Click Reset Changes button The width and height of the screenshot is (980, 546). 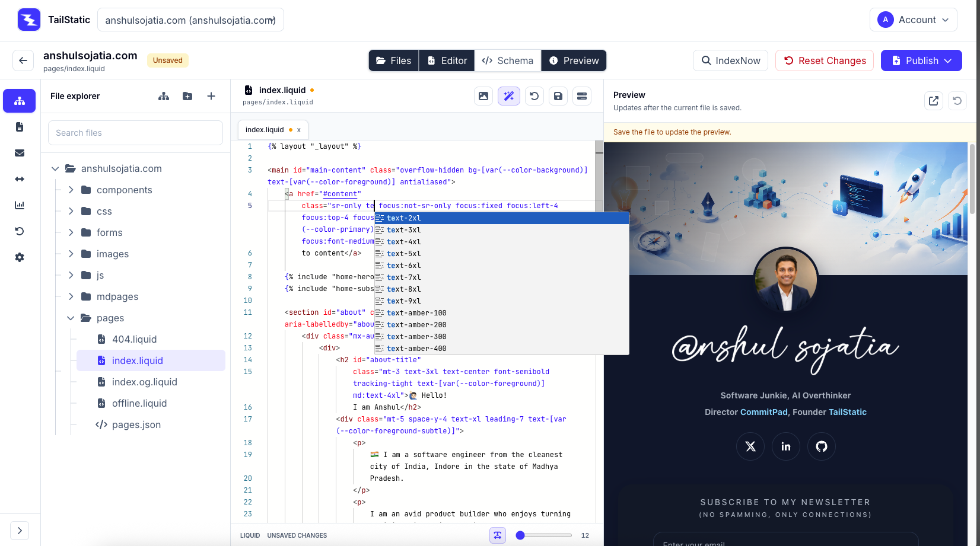[x=825, y=60]
